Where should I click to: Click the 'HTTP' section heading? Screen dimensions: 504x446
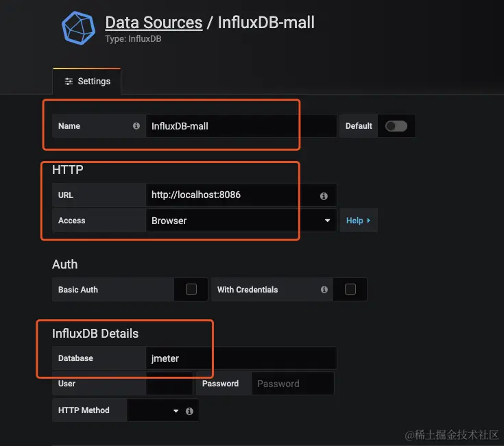tap(67, 169)
